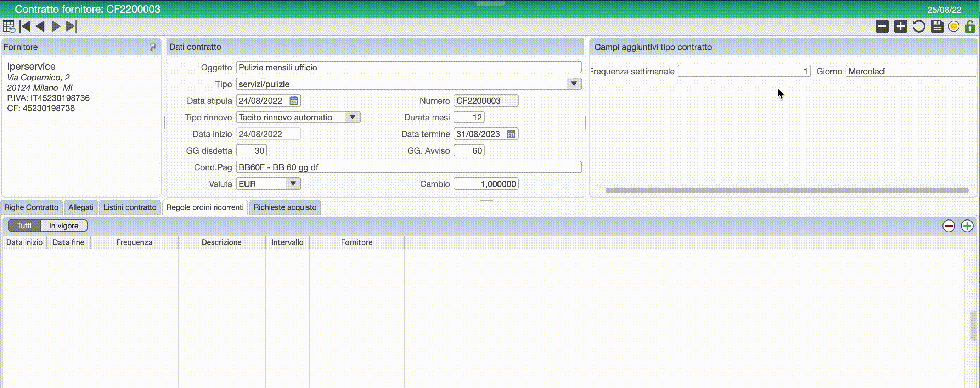Jump to last record
Viewport: 980px width, 388px height.
click(x=72, y=26)
